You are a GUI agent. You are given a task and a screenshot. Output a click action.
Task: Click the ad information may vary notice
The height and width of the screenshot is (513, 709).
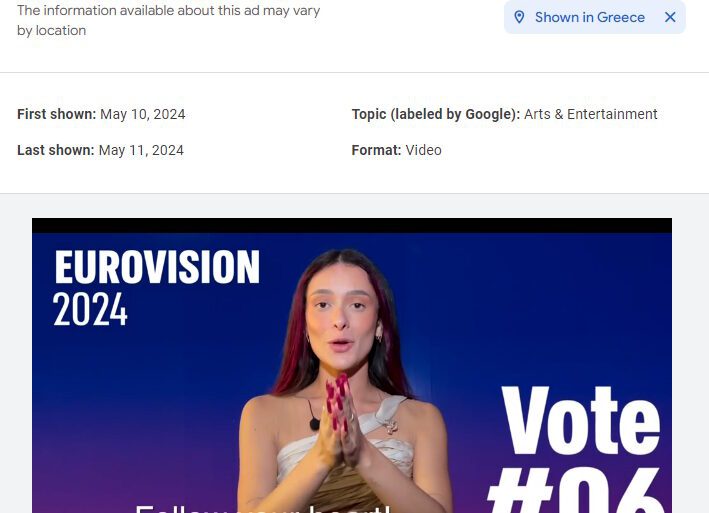pyautogui.click(x=168, y=20)
